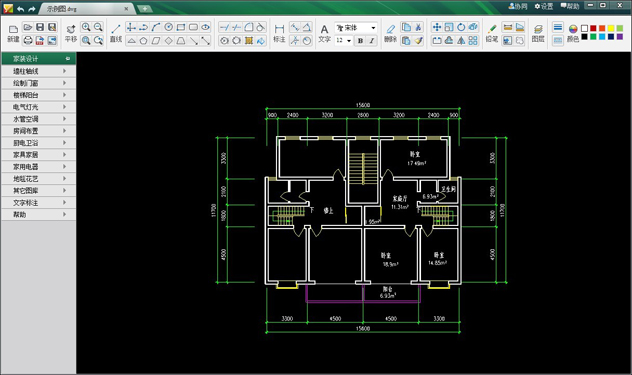
Task: Expand the 水管空调 sidebar category
Action: pyautogui.click(x=38, y=119)
